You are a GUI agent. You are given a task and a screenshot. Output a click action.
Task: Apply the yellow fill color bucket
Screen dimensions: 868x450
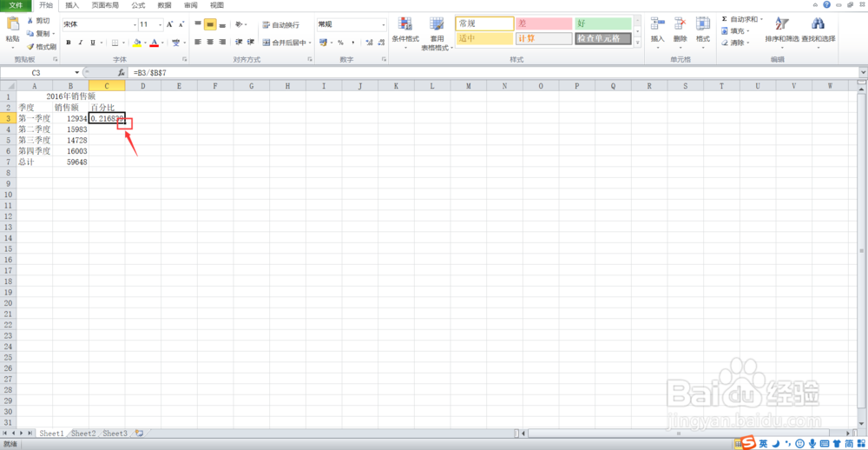click(137, 43)
